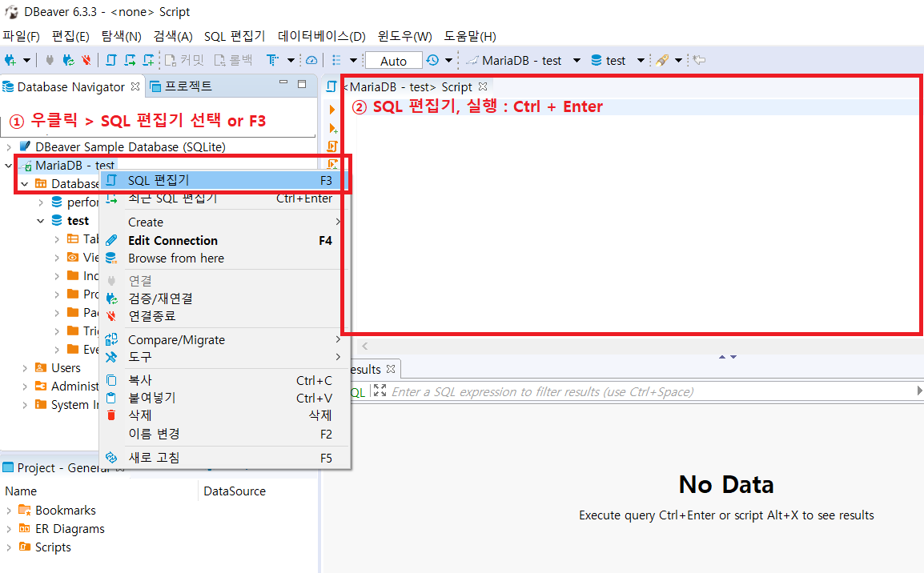Screen dimensions: 924x573
Task: Click the New Connection plug icon
Action: [x=10, y=60]
